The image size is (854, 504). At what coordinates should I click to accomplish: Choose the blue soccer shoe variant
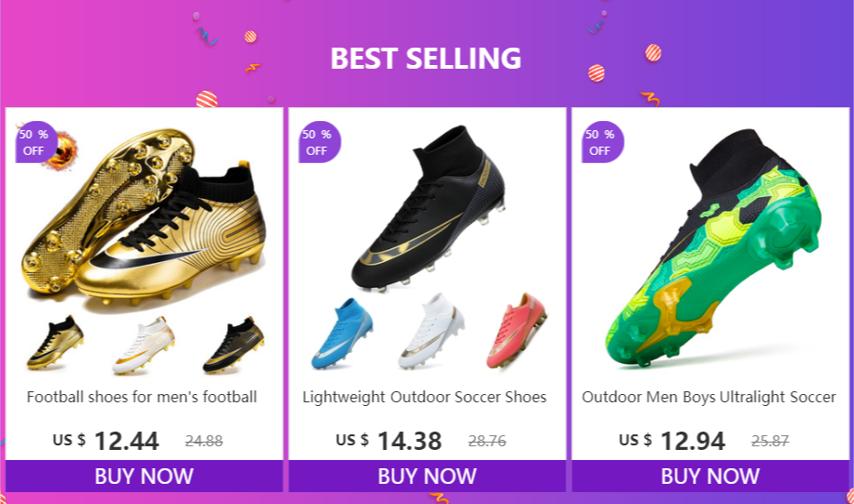point(342,334)
